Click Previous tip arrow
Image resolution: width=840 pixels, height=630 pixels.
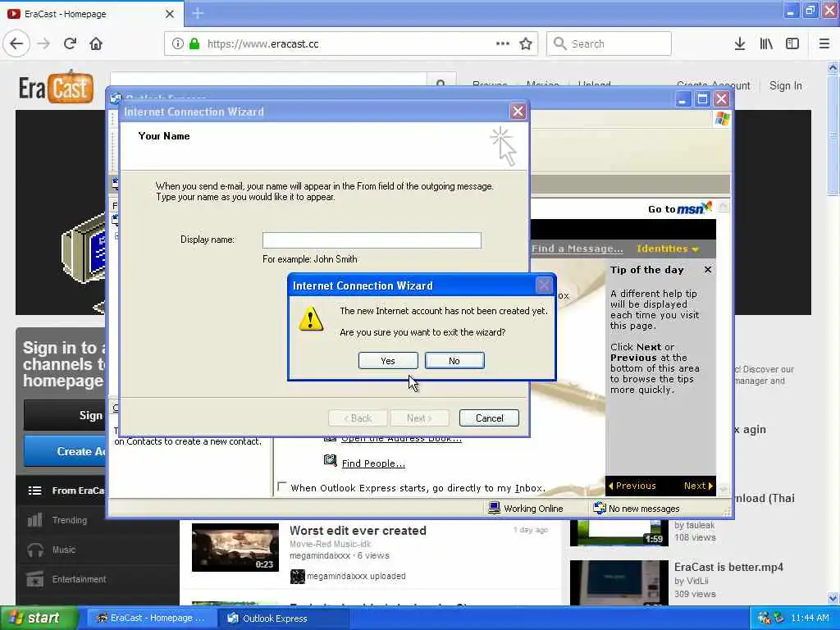pos(632,486)
